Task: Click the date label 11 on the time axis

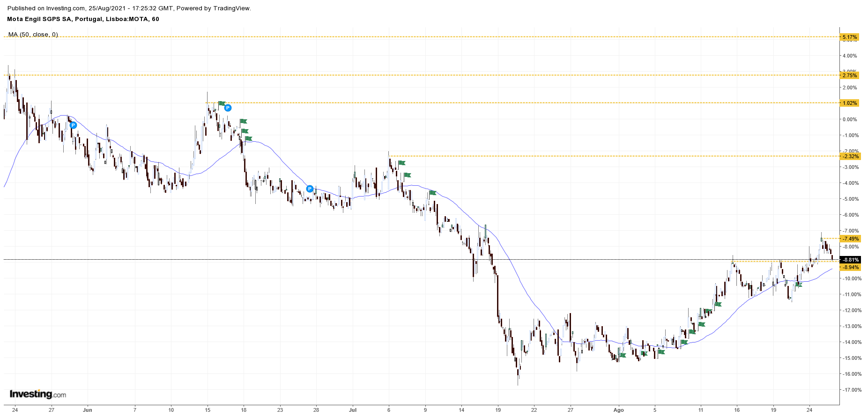Action: [x=701, y=410]
